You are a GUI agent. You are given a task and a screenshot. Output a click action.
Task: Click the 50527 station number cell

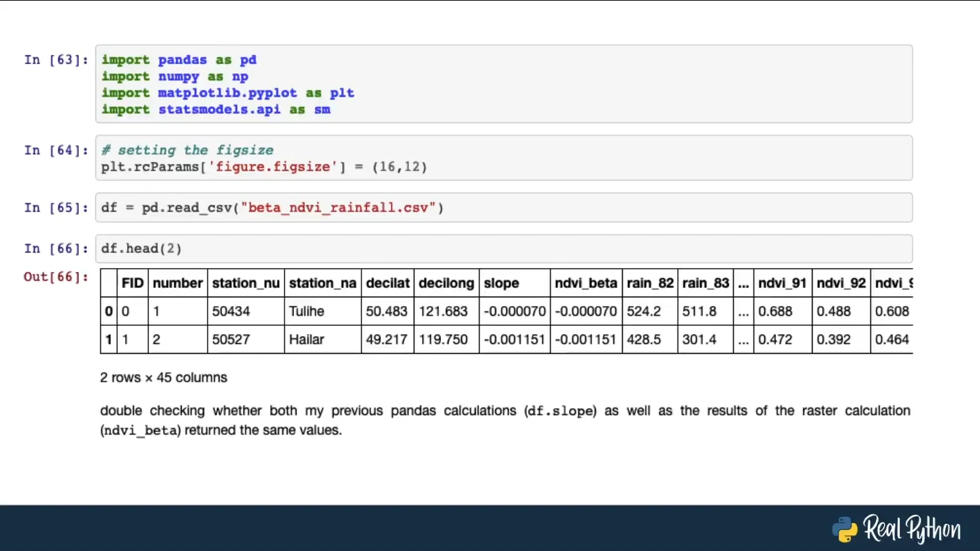tap(231, 339)
